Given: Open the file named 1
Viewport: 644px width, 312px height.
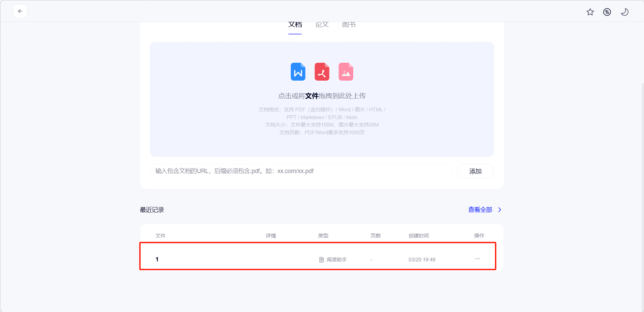Looking at the screenshot, I should coord(157,259).
